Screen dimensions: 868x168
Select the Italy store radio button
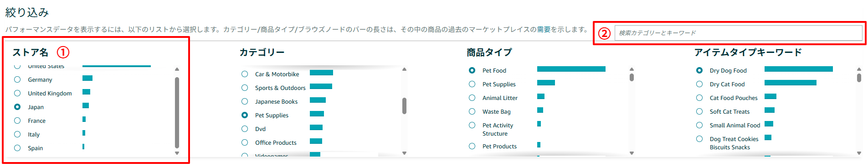click(17, 134)
